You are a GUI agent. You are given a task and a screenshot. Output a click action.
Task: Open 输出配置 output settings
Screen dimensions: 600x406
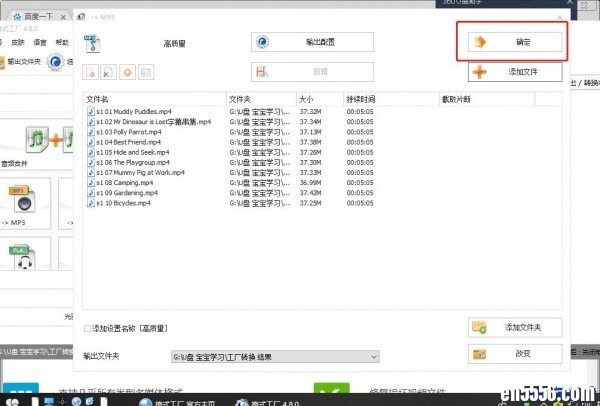(x=311, y=42)
